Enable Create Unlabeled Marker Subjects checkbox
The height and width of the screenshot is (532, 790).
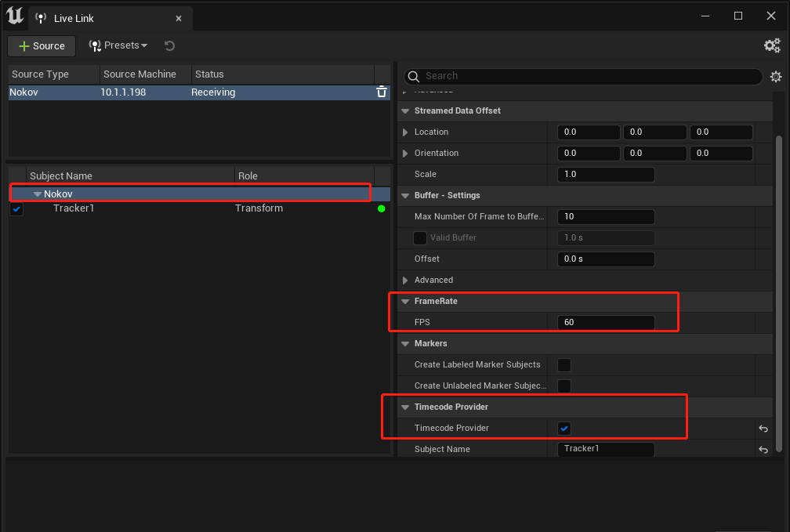click(x=564, y=386)
